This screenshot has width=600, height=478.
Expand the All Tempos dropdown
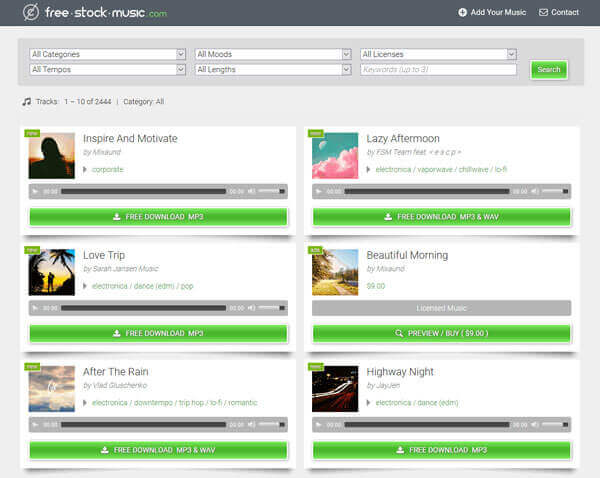[x=108, y=69]
